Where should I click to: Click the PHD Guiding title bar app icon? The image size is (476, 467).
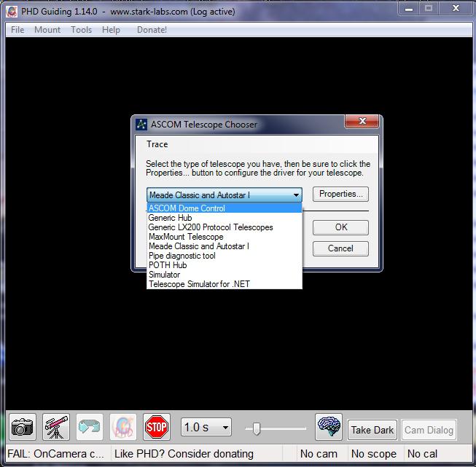[x=12, y=12]
